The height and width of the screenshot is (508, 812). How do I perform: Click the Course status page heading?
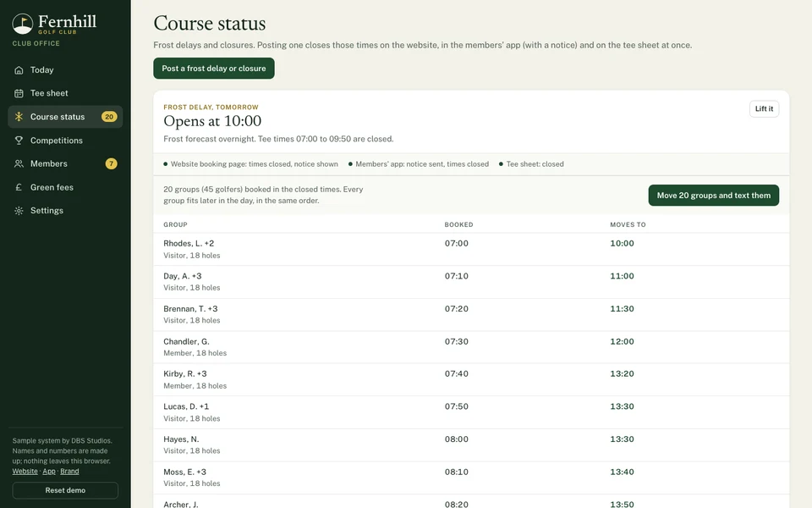tap(210, 24)
